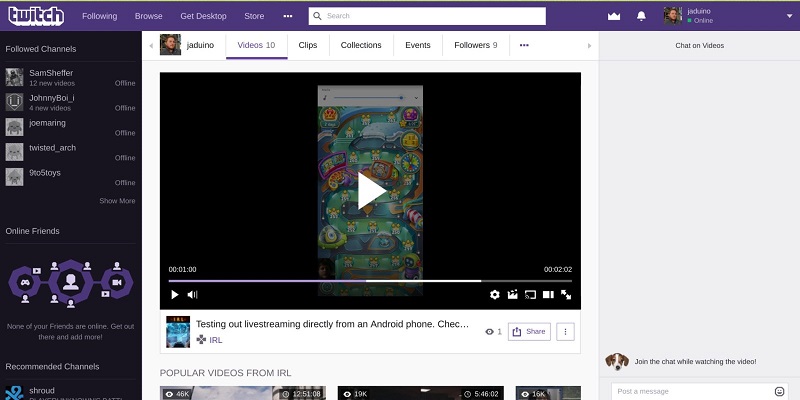The height and width of the screenshot is (400, 800).
Task: Open joemaring followed channel
Action: pyautogui.click(x=70, y=127)
